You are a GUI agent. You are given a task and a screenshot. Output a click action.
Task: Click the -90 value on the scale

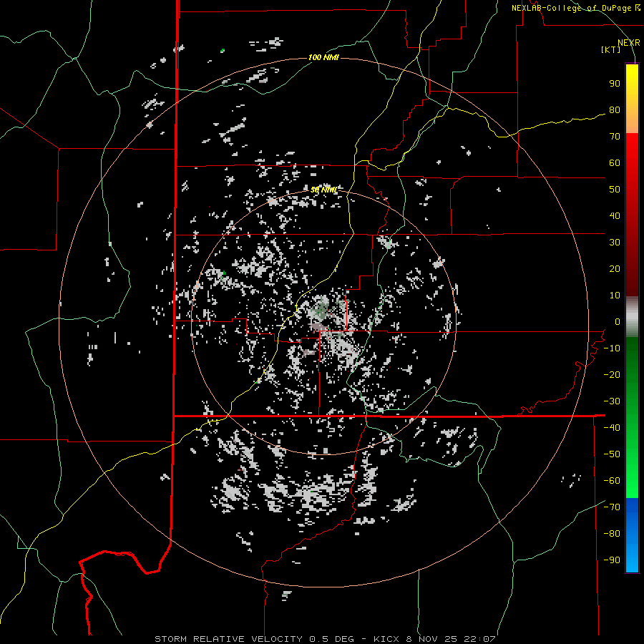tap(612, 560)
